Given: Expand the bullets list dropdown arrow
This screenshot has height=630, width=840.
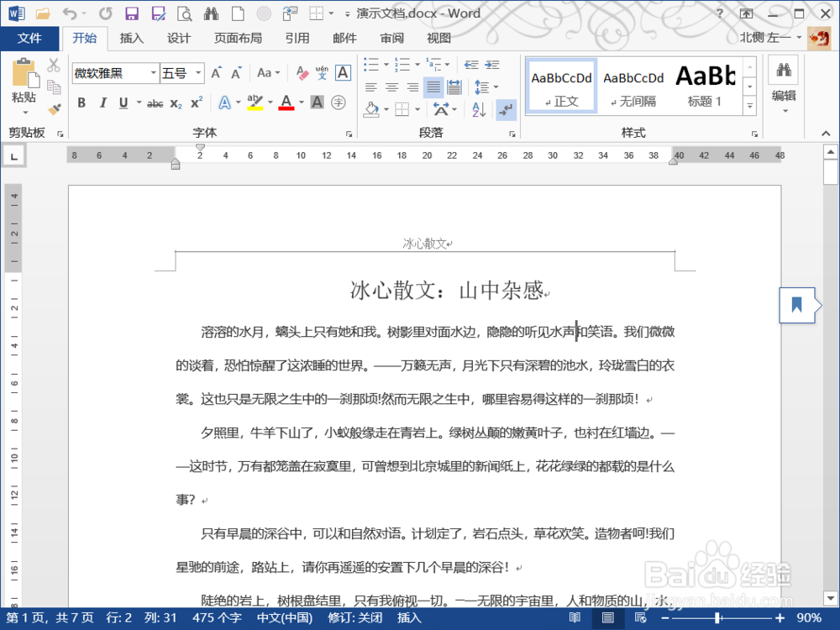Looking at the screenshot, I should [x=386, y=65].
